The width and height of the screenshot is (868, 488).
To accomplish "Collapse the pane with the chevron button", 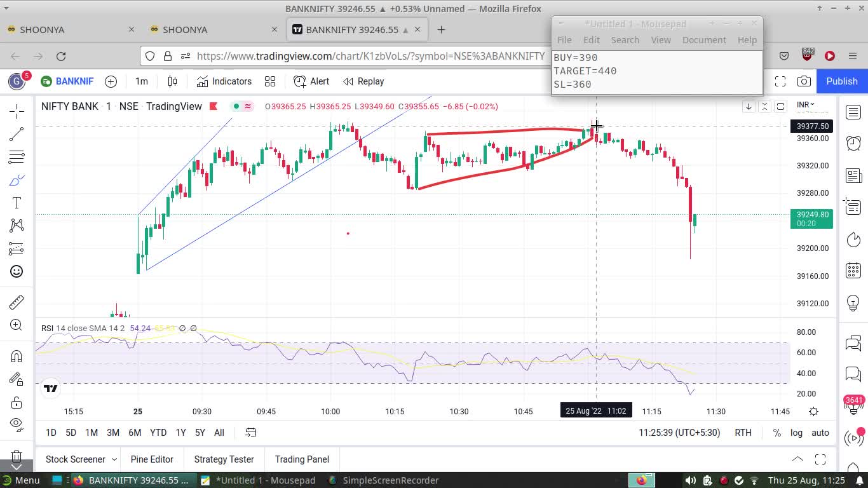I will pos(764,106).
